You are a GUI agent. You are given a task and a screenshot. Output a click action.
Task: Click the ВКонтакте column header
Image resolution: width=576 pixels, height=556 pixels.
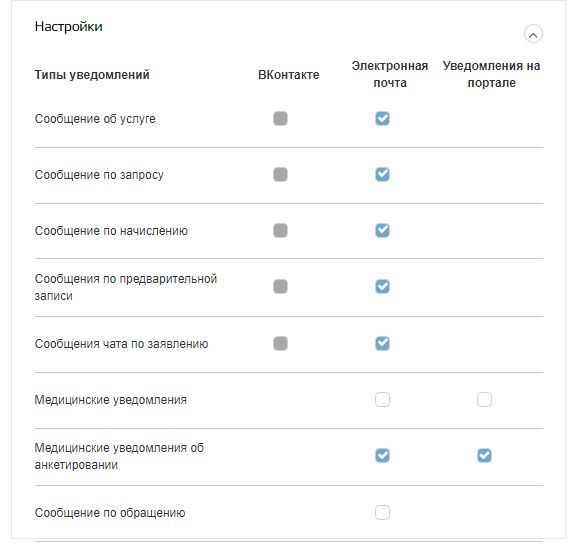(x=288, y=75)
